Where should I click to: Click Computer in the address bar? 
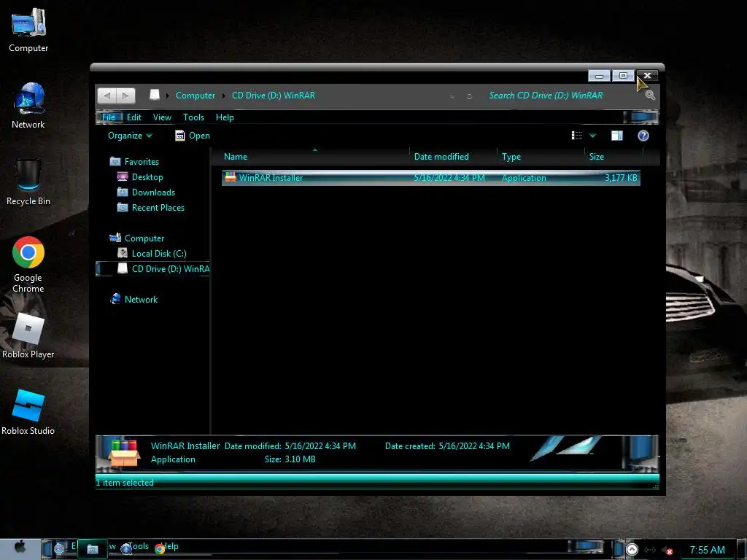[x=196, y=96]
